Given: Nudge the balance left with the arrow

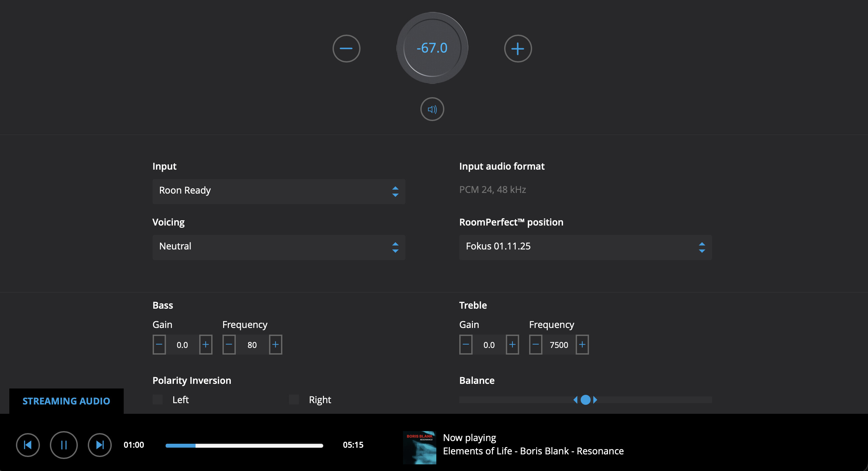Looking at the screenshot, I should click(576, 399).
